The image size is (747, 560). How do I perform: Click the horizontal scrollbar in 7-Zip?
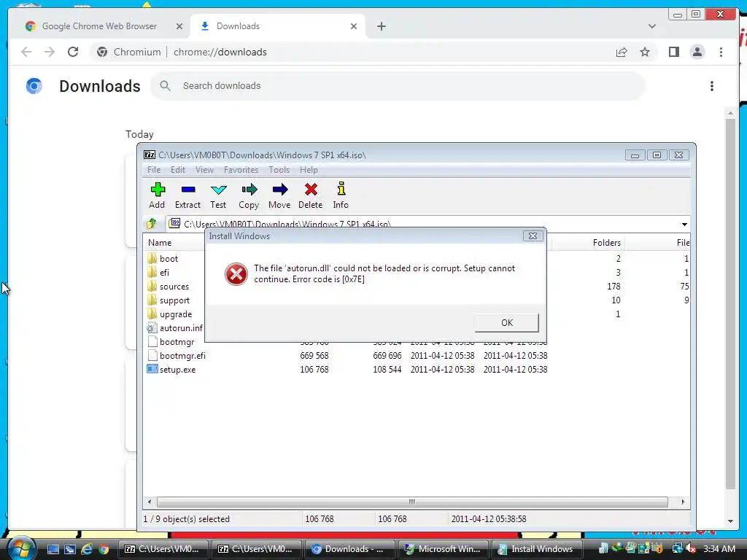[x=412, y=502]
